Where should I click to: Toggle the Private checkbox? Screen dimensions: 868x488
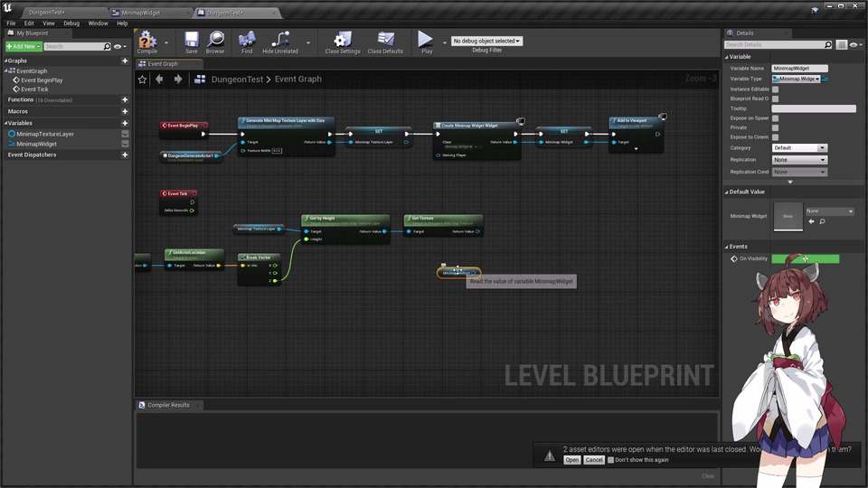click(775, 127)
